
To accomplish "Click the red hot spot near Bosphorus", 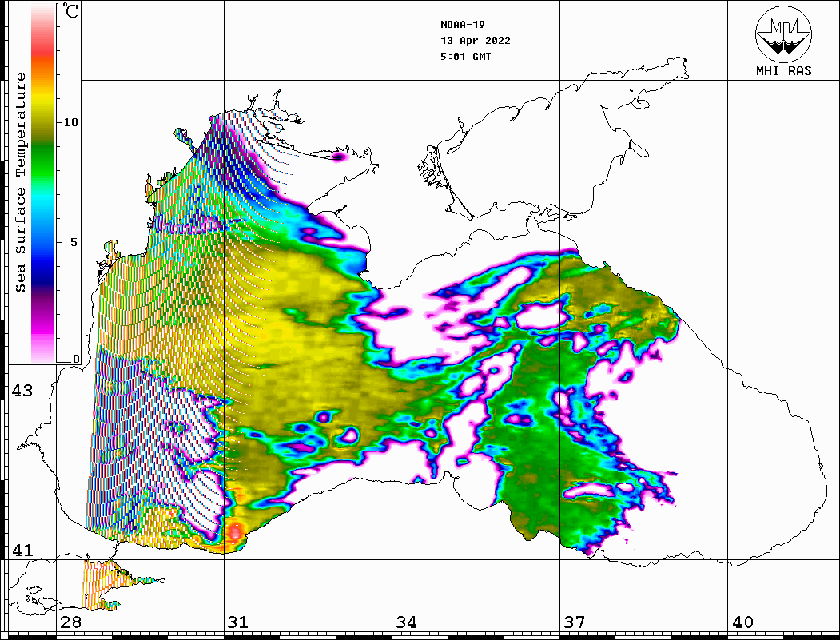I will (235, 532).
